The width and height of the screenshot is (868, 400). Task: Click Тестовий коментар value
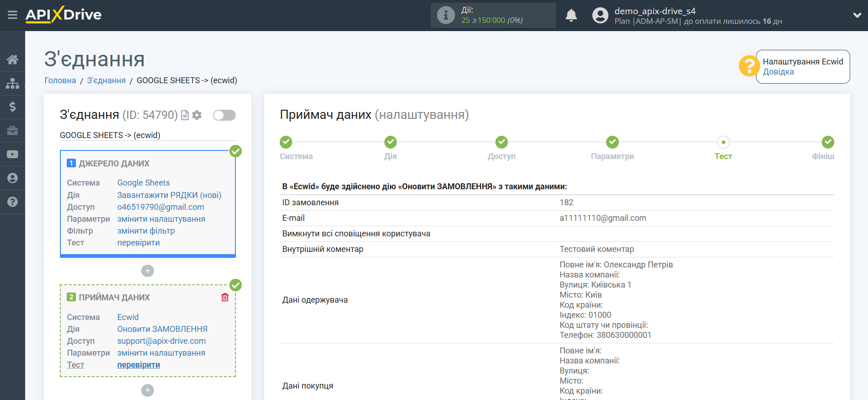596,249
